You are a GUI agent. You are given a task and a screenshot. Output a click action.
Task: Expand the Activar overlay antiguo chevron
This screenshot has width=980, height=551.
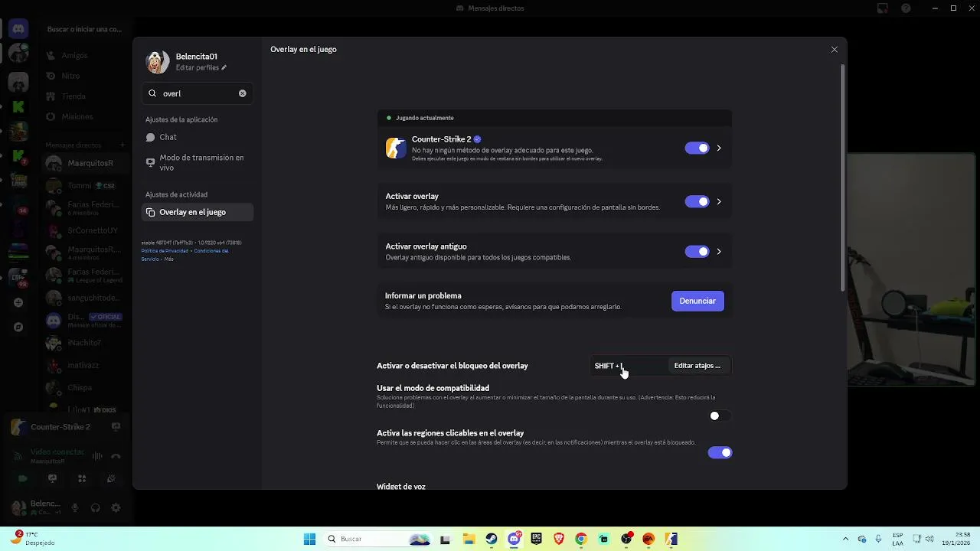[719, 251]
